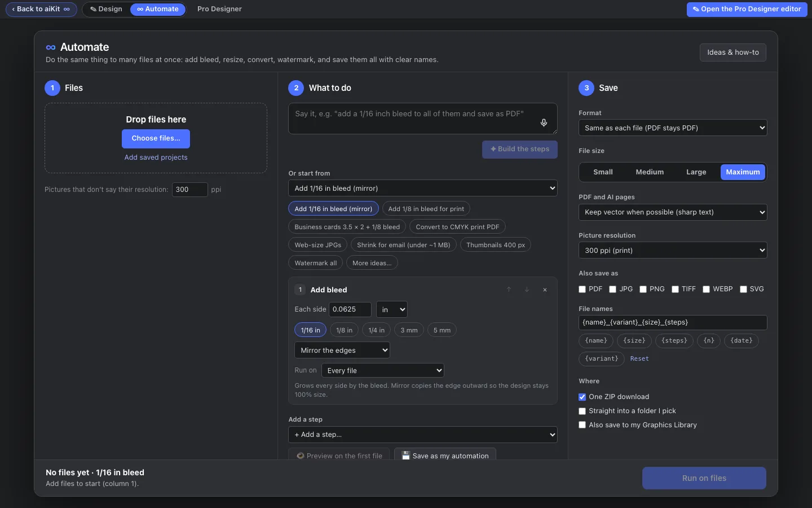Go back to aiKit
This screenshot has width=812, height=508.
pyautogui.click(x=41, y=9)
